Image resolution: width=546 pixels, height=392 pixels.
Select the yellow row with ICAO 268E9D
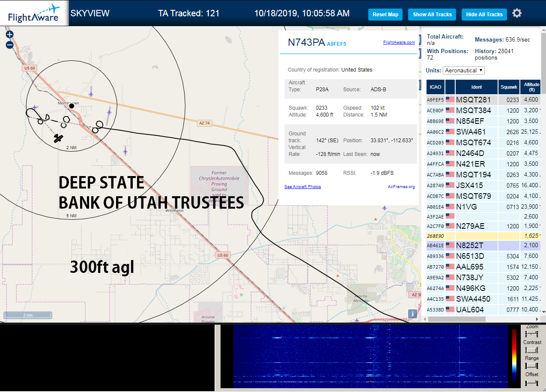click(483, 236)
